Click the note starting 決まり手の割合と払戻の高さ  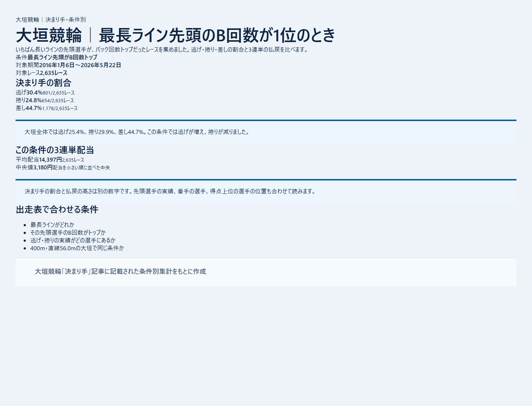(x=170, y=191)
